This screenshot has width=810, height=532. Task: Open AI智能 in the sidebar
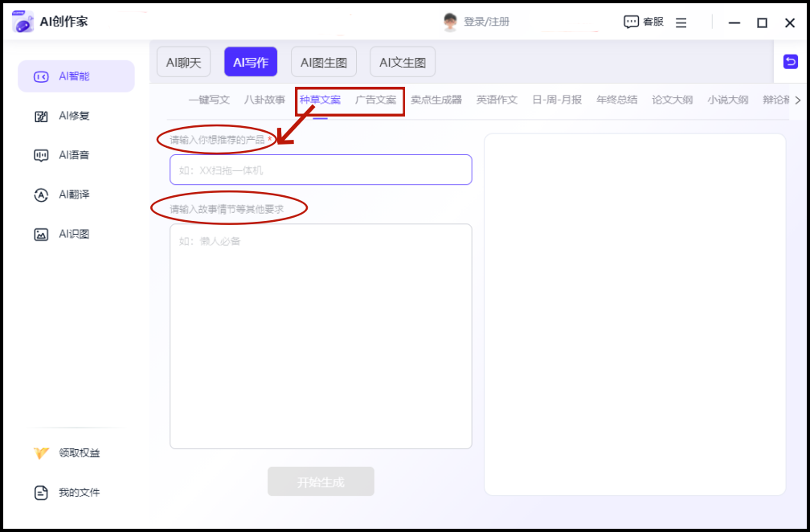[x=76, y=76]
